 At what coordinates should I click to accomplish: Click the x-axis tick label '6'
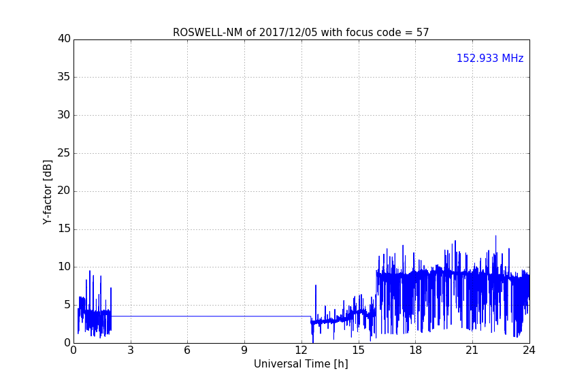187,350
